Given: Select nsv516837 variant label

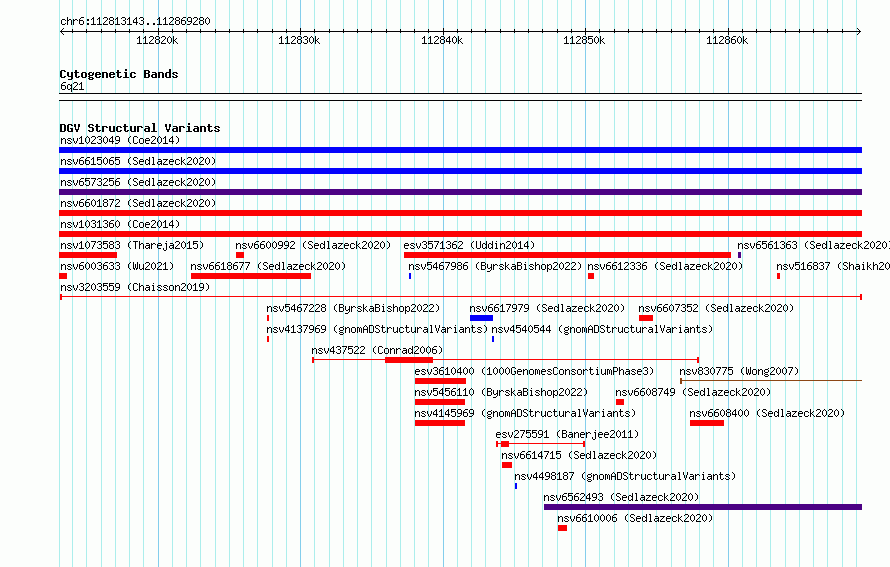Looking at the screenshot, I should pos(833,266).
